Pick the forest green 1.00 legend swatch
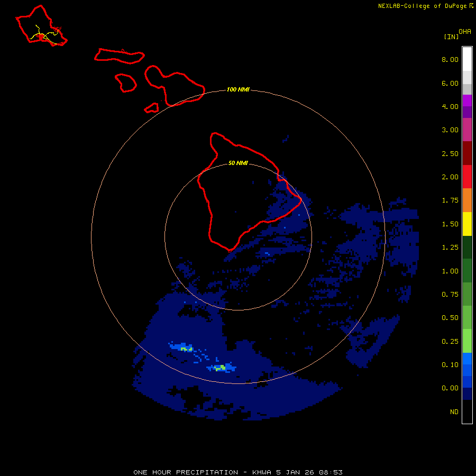Screen dimensions: 476x476 [x=467, y=271]
